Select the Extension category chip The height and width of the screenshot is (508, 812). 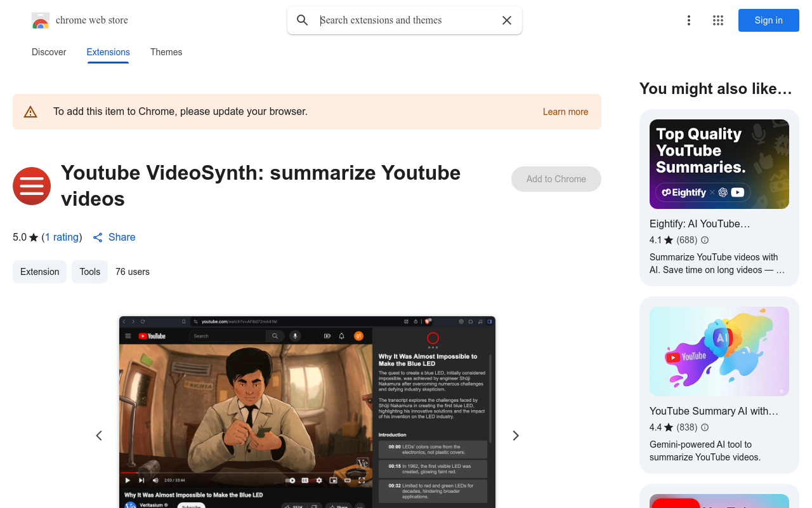pos(39,272)
